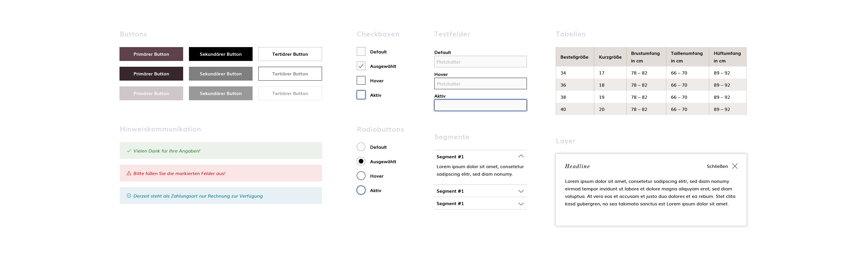Image resolution: width=868 pixels, height=260 pixels.
Task: Click the Lorem ipsum paragraph in Layer dialog
Action: 650,192
